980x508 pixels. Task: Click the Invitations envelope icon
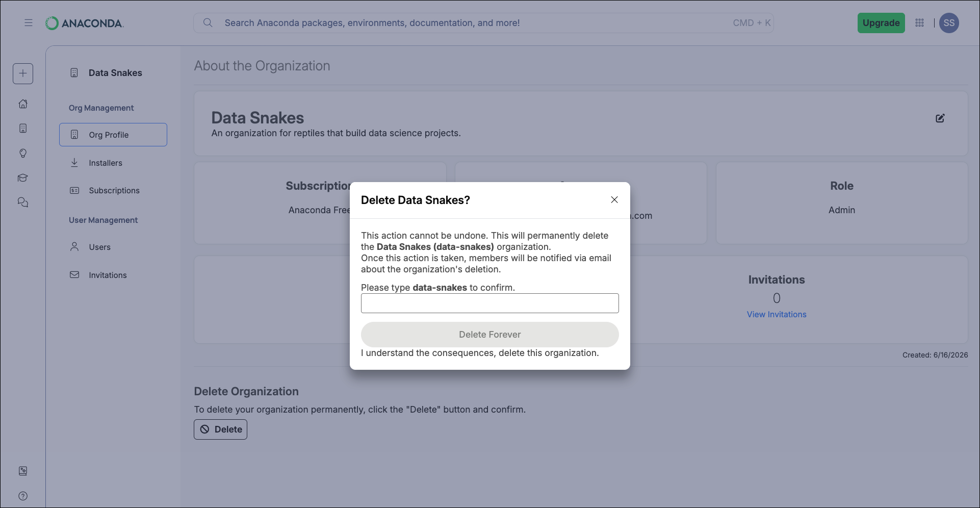[x=74, y=275]
